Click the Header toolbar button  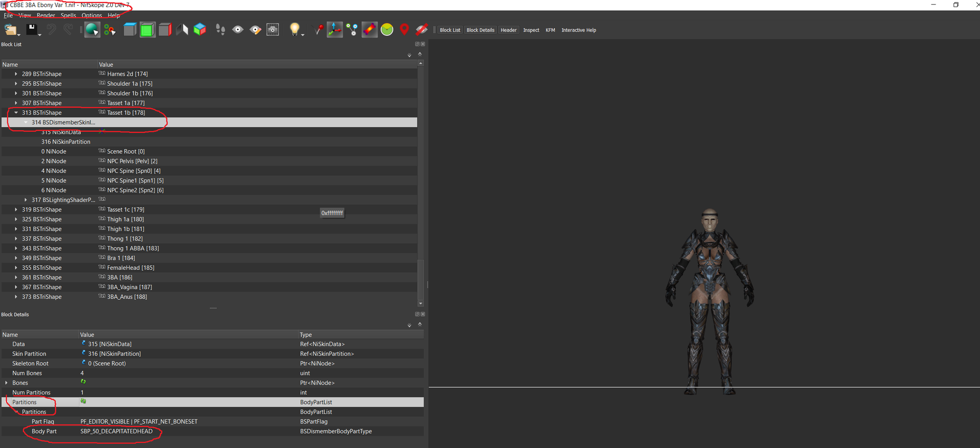508,30
